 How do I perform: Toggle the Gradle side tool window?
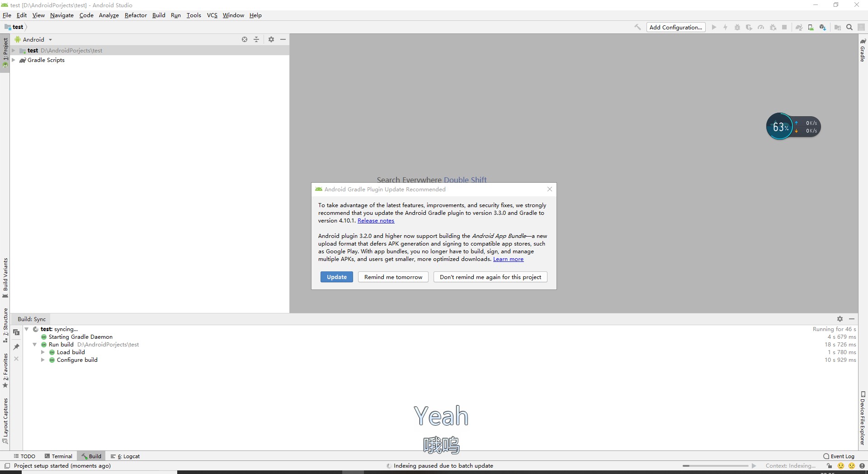[863, 50]
